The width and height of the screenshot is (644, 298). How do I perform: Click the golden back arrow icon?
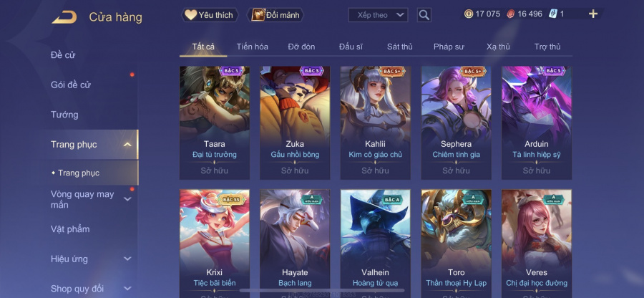[x=64, y=17]
